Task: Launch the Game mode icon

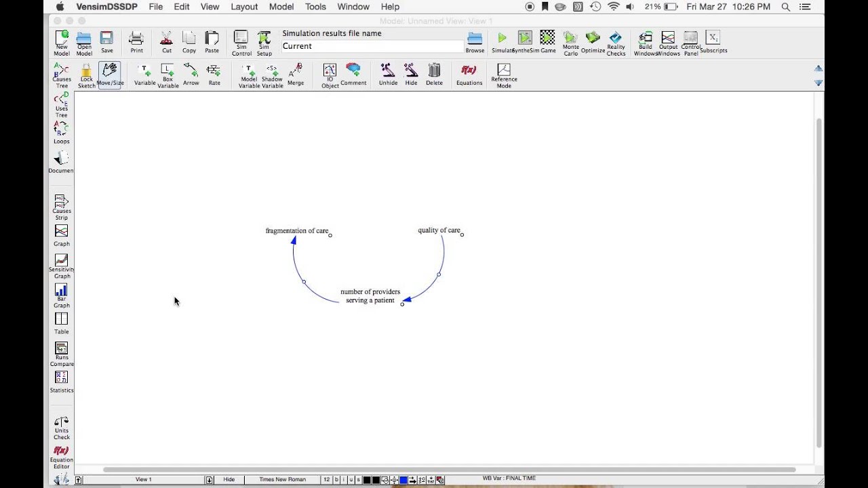Action: point(547,42)
